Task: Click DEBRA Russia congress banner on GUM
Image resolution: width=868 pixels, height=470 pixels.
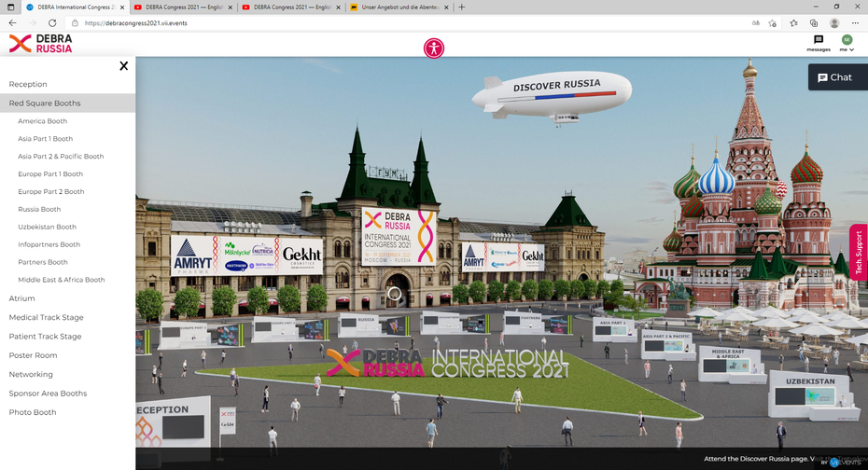Action: click(399, 237)
